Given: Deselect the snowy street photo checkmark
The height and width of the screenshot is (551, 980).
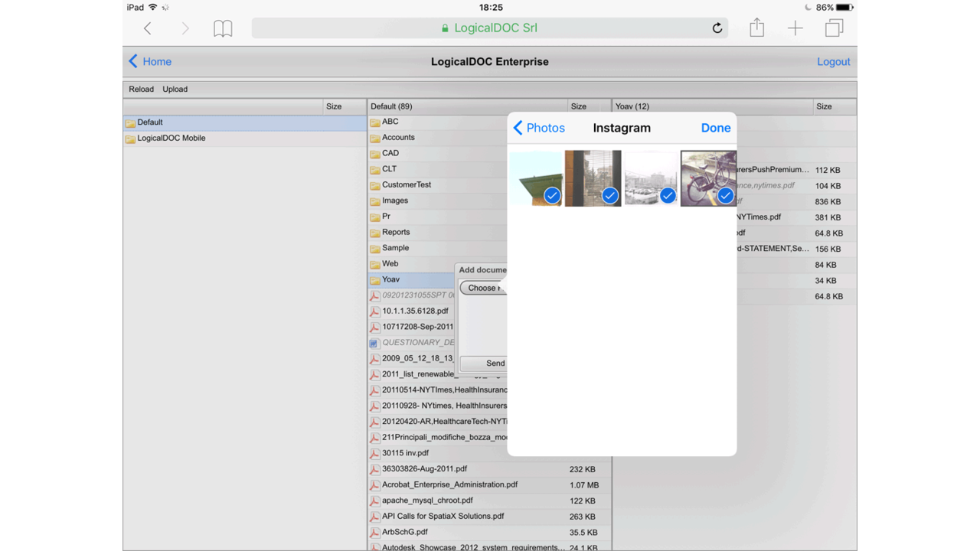Looking at the screenshot, I should coord(668,195).
